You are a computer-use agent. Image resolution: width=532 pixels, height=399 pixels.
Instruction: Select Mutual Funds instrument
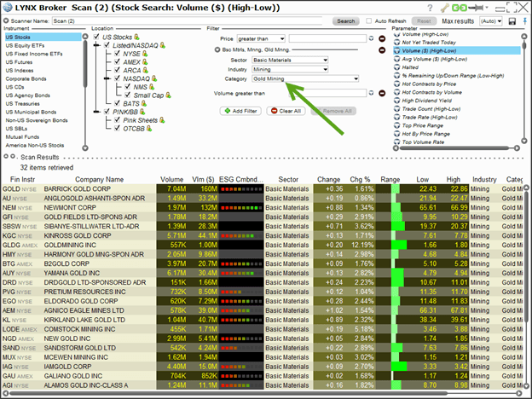(22, 137)
